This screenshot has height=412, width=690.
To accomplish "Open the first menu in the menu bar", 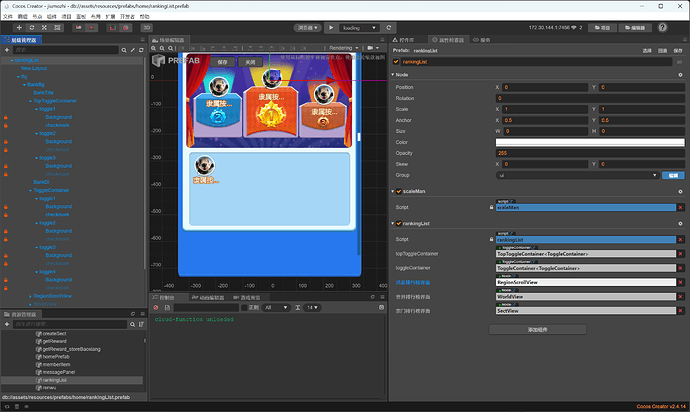I will coord(9,17).
